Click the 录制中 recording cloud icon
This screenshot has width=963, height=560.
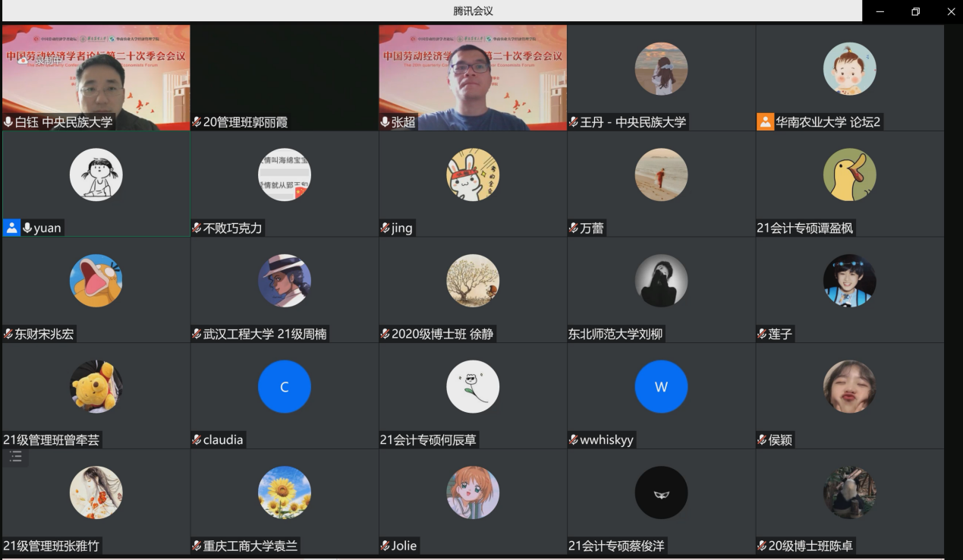coord(23,60)
